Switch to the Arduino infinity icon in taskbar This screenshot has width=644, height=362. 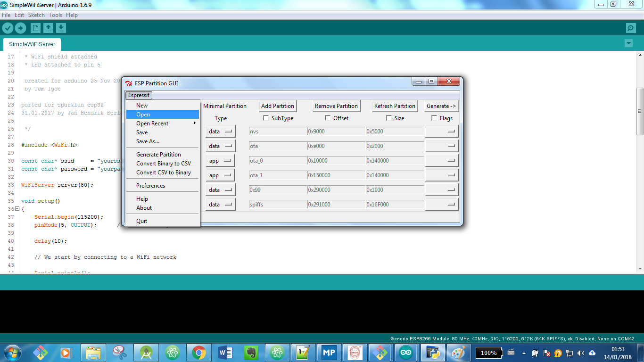[405, 352]
